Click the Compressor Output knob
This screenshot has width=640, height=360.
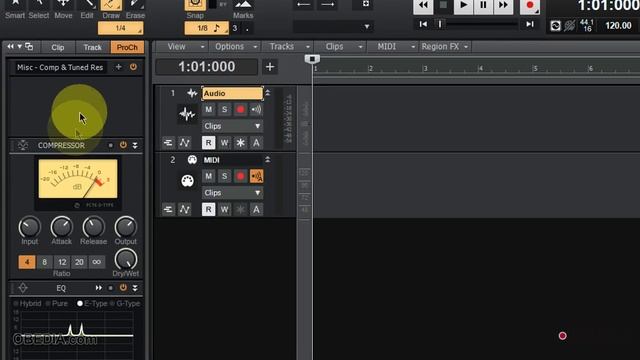click(x=125, y=227)
